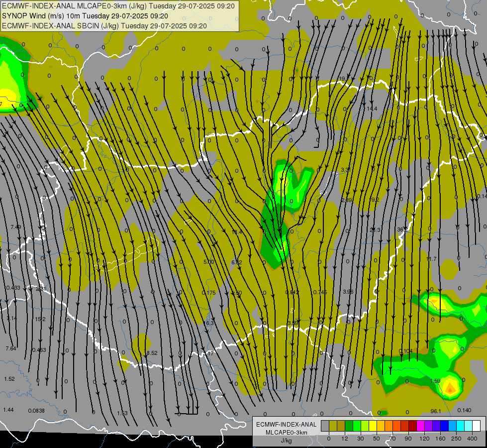Pick the pure blue swatch in the legend

[x=445, y=426]
